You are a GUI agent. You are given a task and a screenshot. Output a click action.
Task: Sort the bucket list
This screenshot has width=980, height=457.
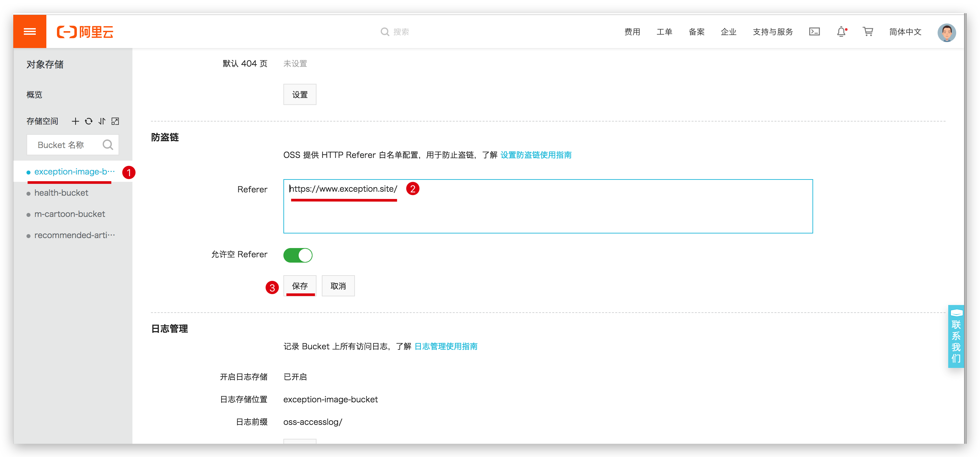(102, 122)
